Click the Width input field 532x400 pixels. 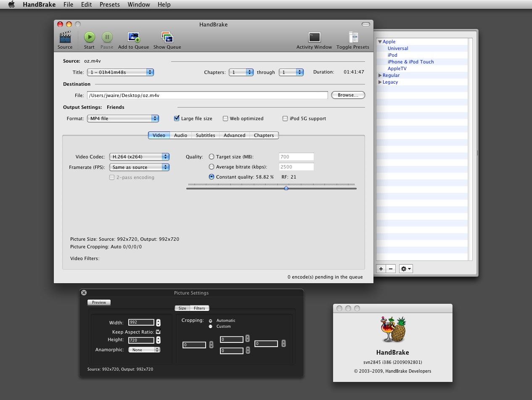pos(142,322)
